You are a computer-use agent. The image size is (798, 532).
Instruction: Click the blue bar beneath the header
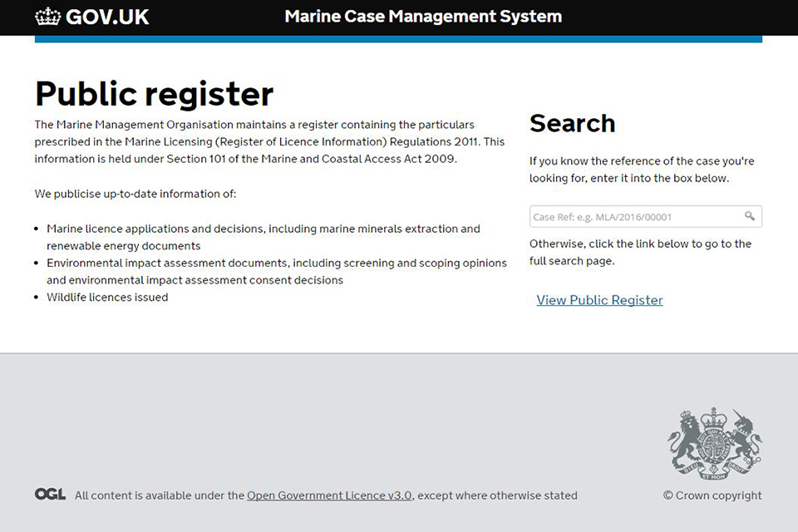pyautogui.click(x=398, y=39)
